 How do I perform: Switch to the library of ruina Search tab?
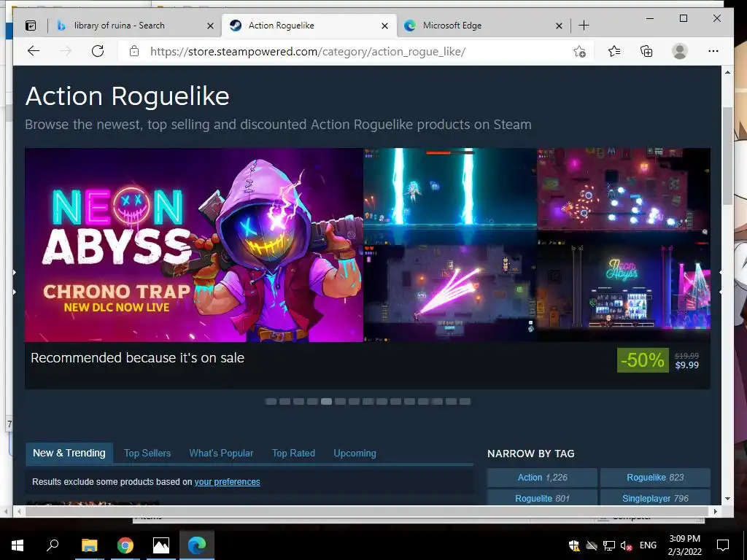tap(135, 26)
